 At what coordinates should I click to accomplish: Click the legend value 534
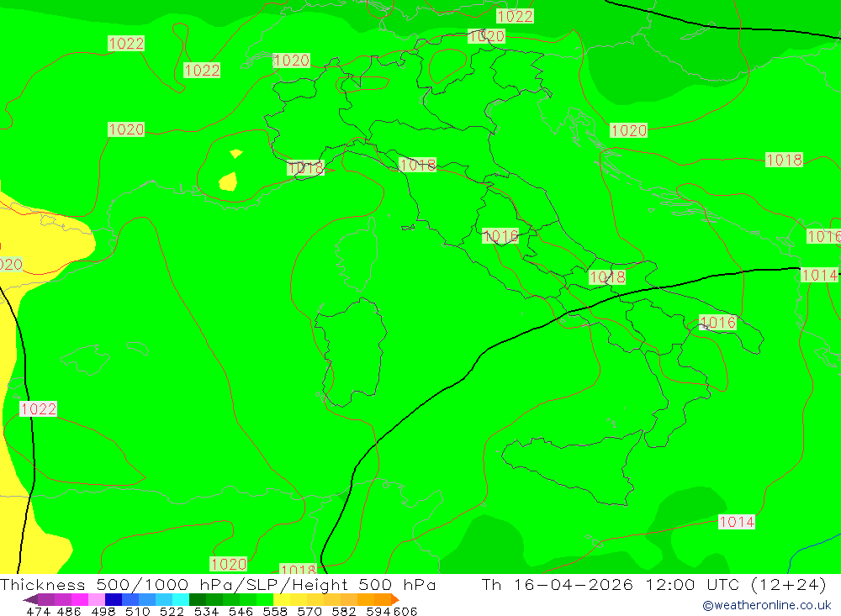tap(206, 612)
